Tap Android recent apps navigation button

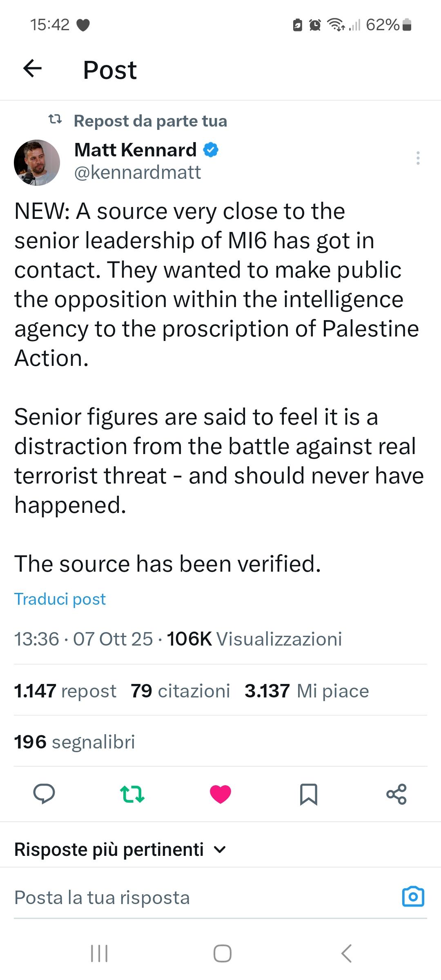pos(99,953)
